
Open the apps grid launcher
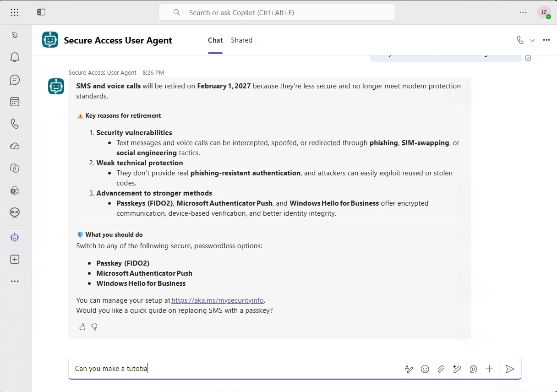click(15, 12)
